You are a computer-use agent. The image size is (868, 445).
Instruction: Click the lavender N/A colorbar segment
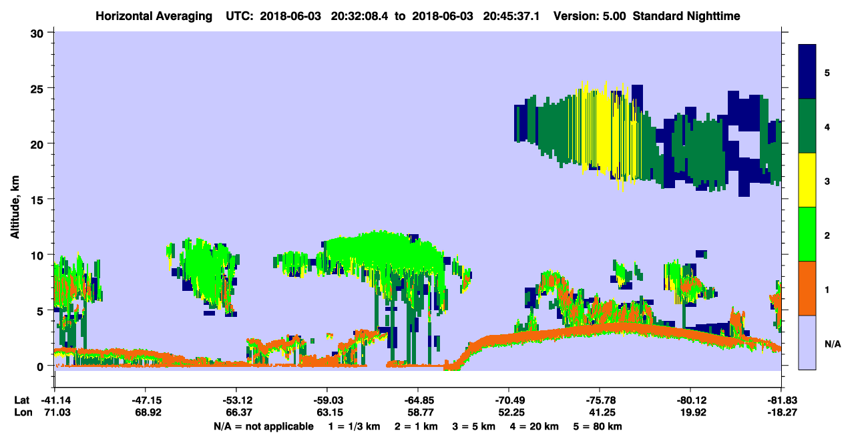pyautogui.click(x=807, y=342)
